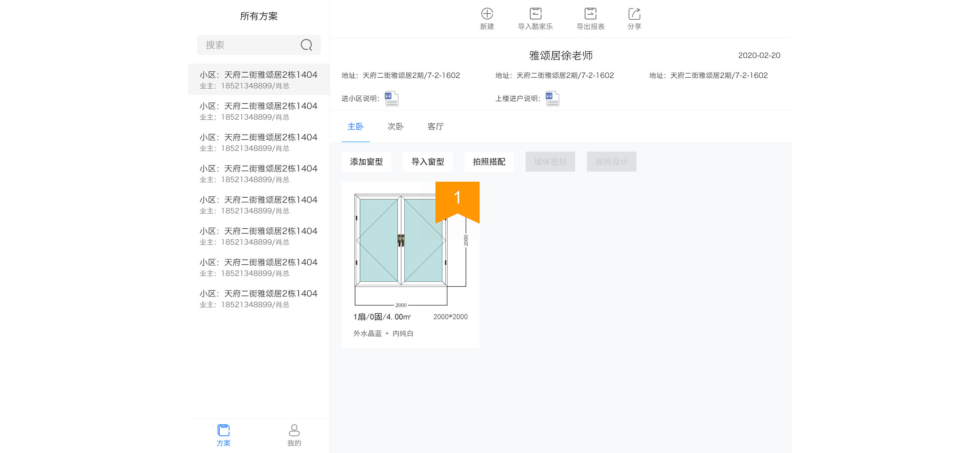This screenshot has width=980, height=453.
Task: Click the 导入酷家乐 import icon
Action: pos(535,14)
